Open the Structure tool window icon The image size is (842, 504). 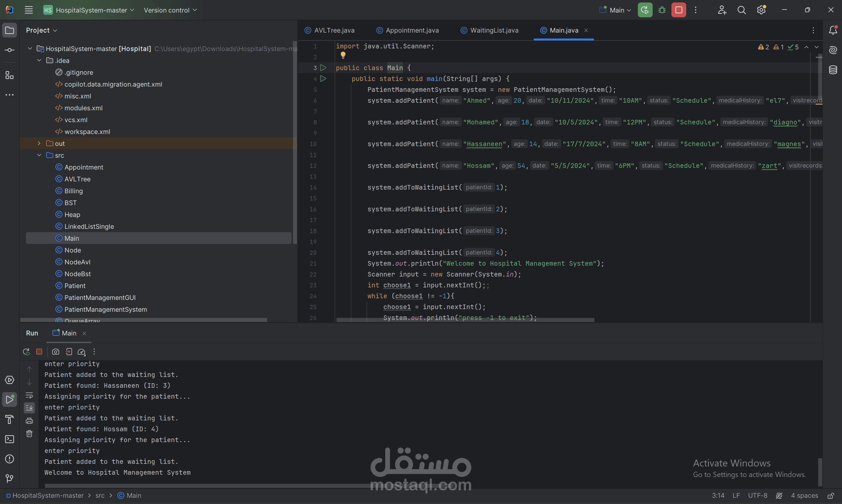click(10, 75)
